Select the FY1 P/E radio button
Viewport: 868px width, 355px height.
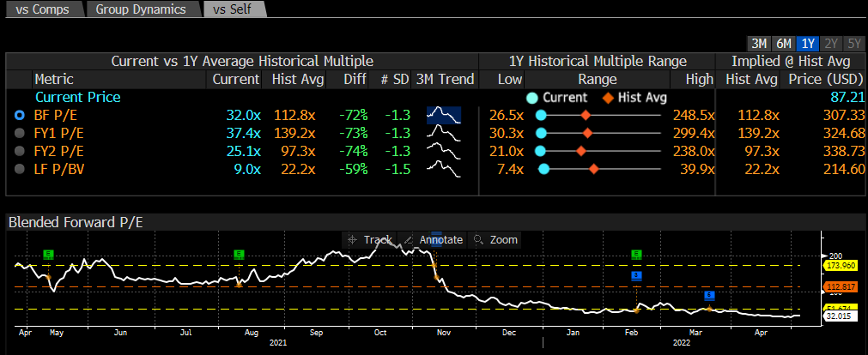(20, 133)
